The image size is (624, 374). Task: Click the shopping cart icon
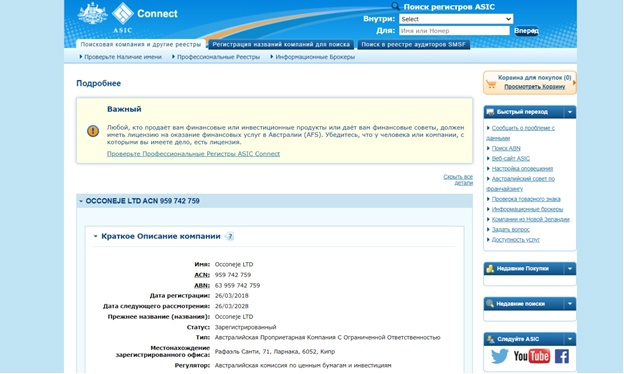point(491,84)
